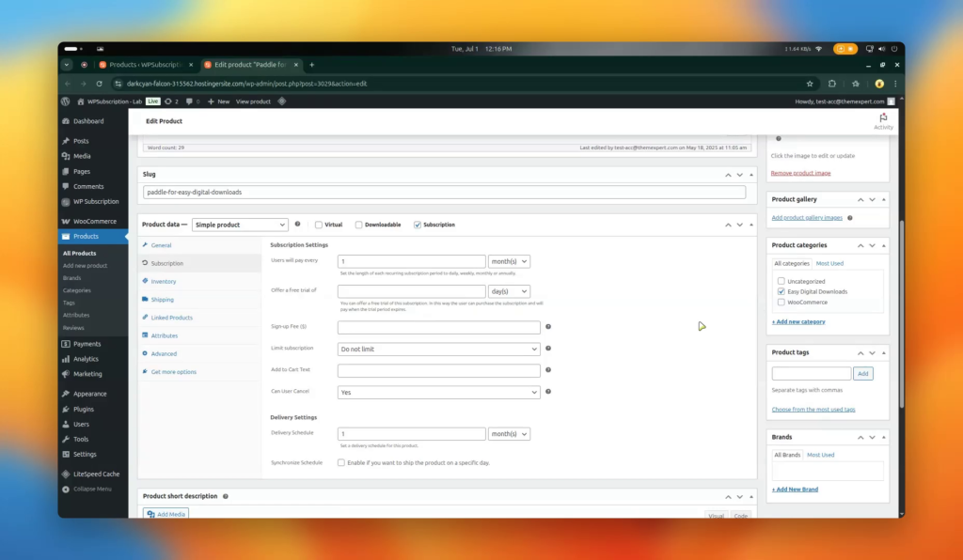This screenshot has width=963, height=560.
Task: Click the Add Media button
Action: pos(166,514)
